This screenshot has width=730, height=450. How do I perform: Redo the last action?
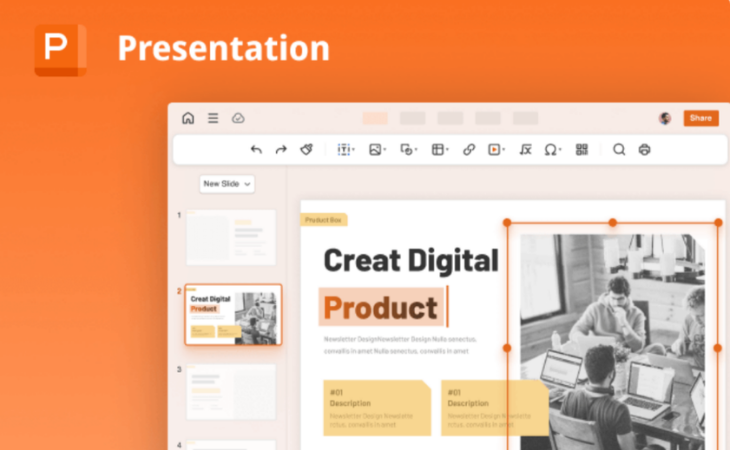pos(281,149)
